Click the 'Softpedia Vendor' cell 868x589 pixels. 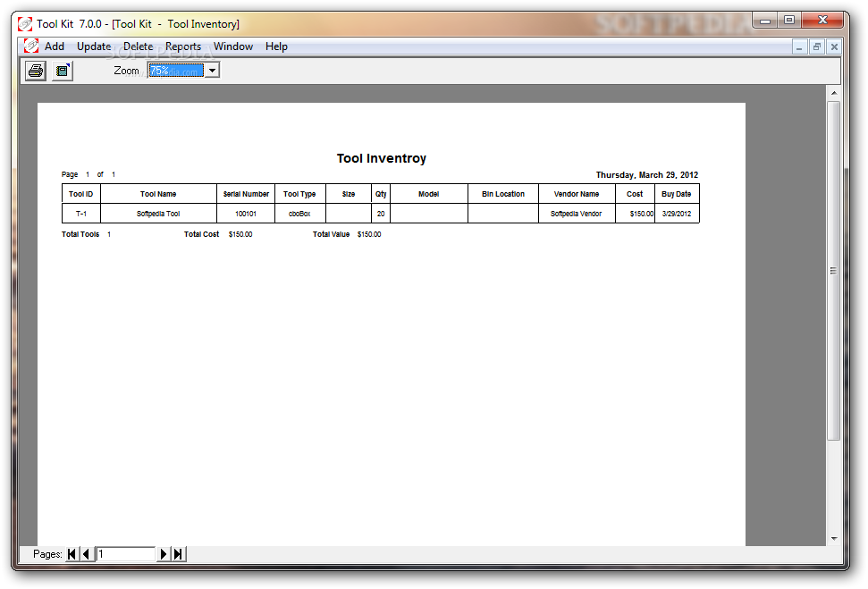(577, 214)
